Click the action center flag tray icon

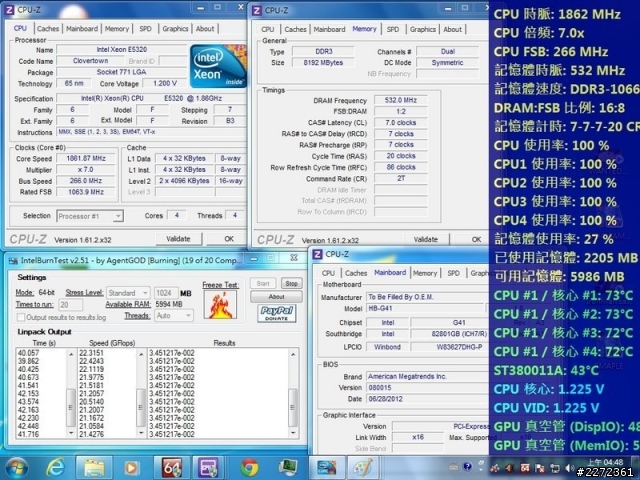pos(540,469)
